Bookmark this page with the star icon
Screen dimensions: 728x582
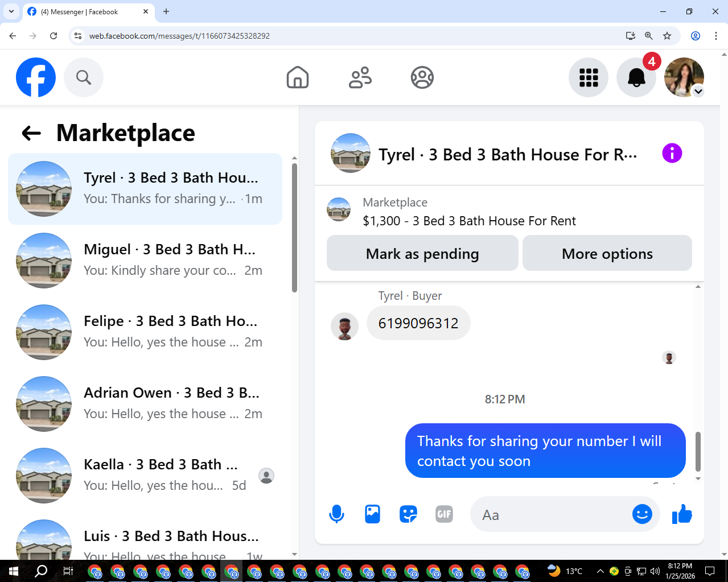click(x=667, y=36)
